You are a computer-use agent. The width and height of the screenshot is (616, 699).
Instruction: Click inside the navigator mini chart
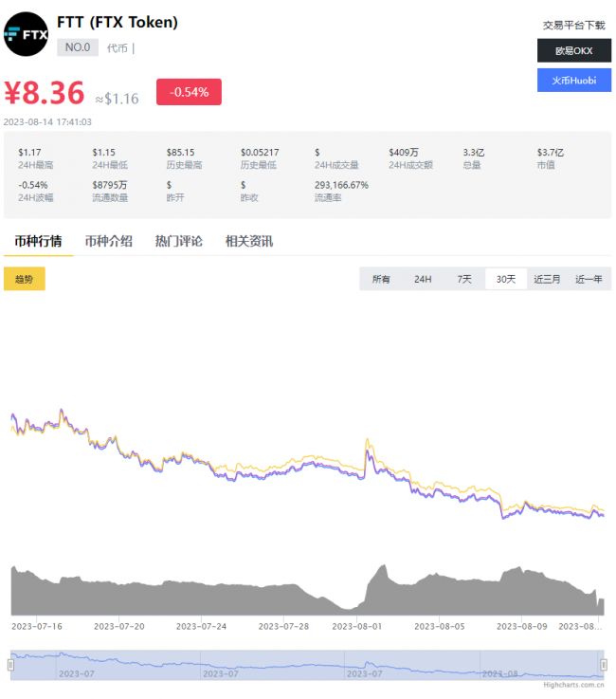(307, 665)
